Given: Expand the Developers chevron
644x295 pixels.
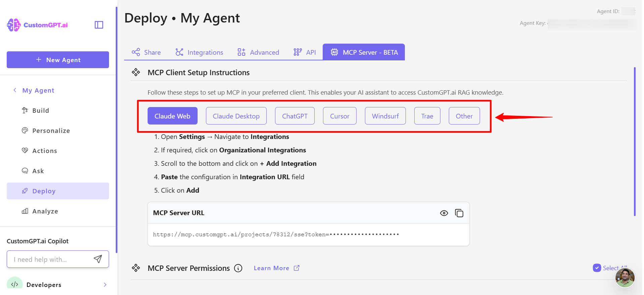Looking at the screenshot, I should pos(105,285).
